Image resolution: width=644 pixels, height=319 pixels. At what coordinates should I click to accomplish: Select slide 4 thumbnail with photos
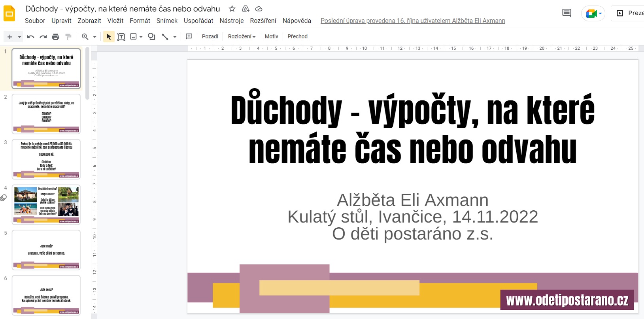pos(46,204)
